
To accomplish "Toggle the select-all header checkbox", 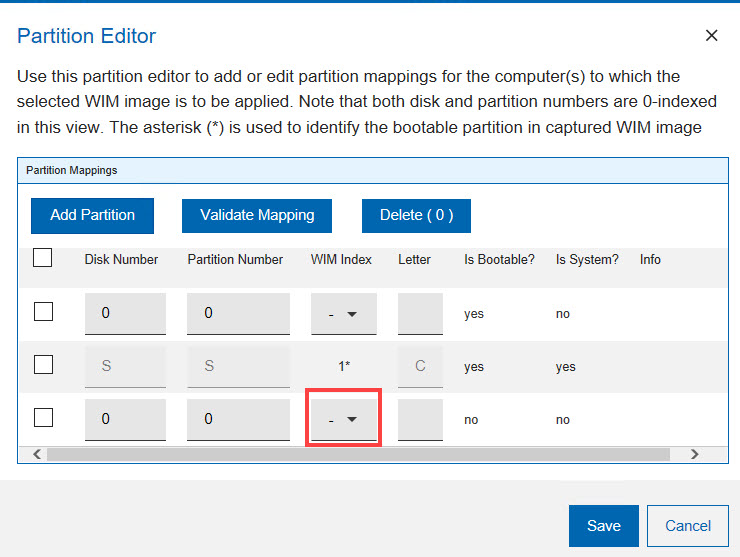I will click(x=43, y=259).
